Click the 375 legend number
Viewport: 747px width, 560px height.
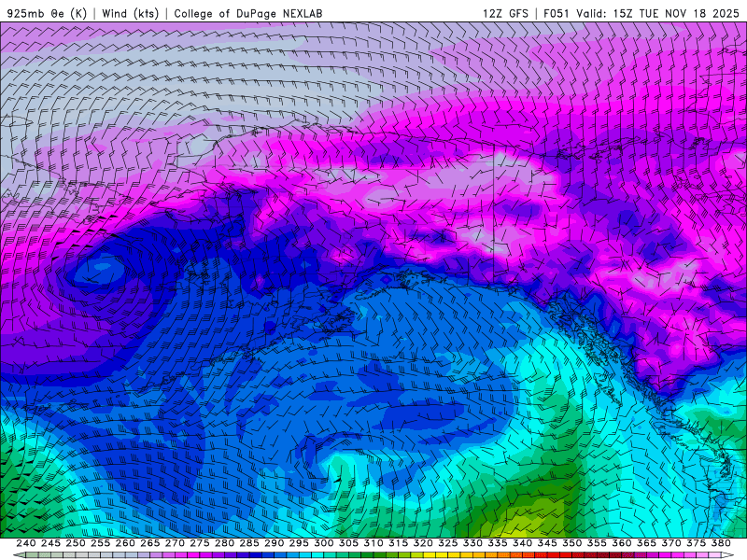pyautogui.click(x=696, y=543)
